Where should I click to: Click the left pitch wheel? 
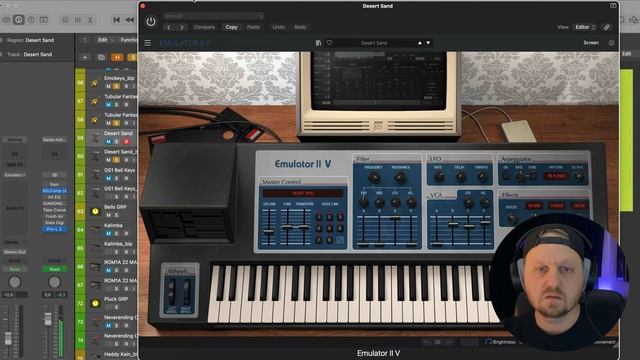pyautogui.click(x=172, y=291)
